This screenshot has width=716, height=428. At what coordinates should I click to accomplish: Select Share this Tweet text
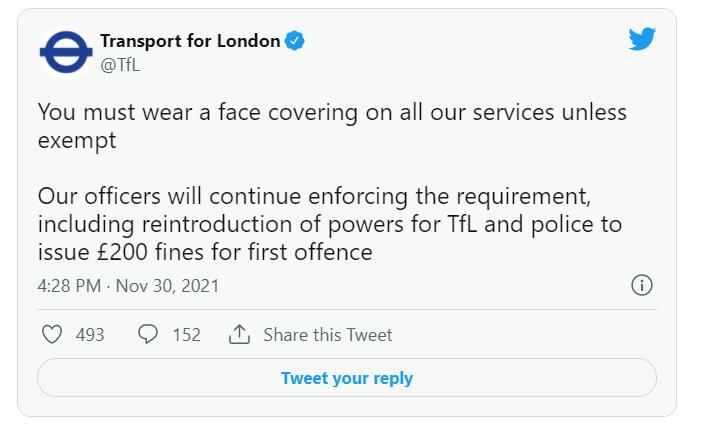click(328, 335)
